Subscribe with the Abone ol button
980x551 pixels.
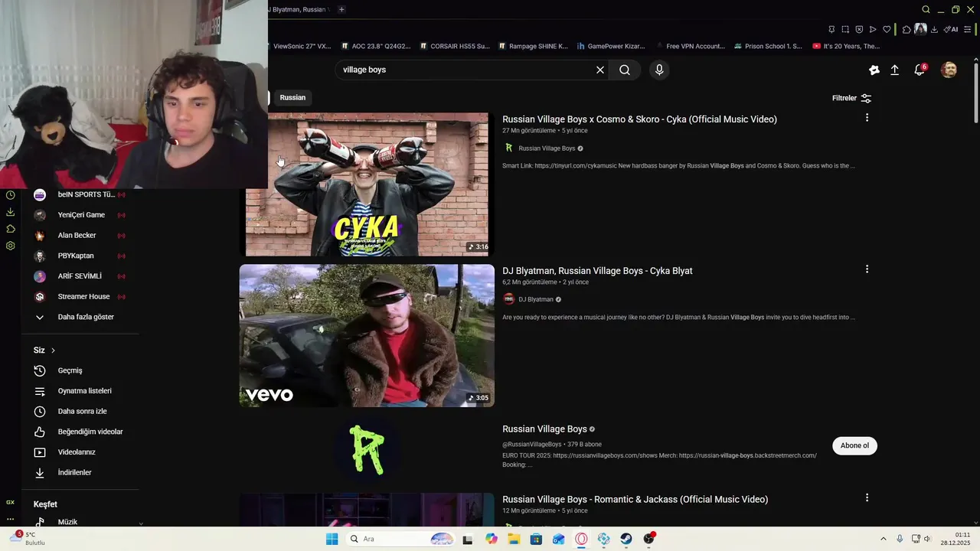tap(854, 445)
